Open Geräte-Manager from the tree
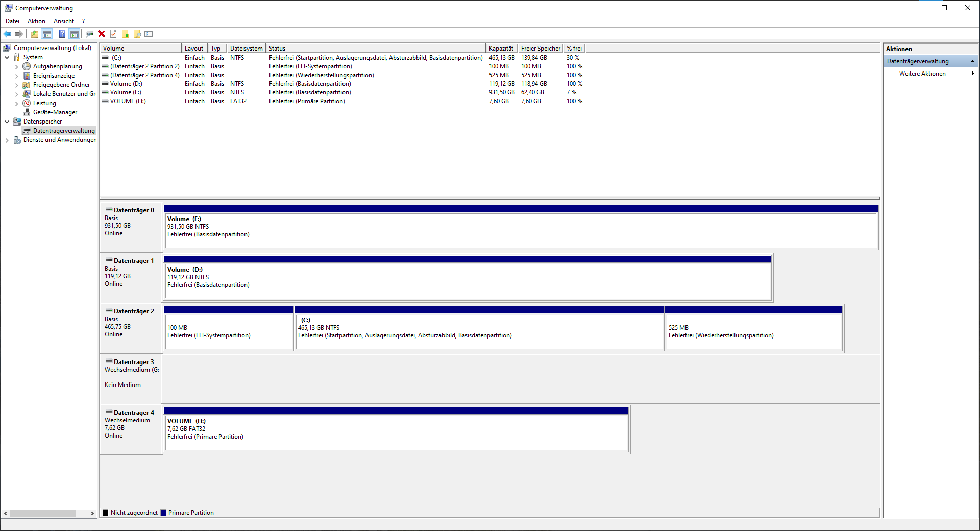Image resolution: width=980 pixels, height=531 pixels. click(55, 112)
